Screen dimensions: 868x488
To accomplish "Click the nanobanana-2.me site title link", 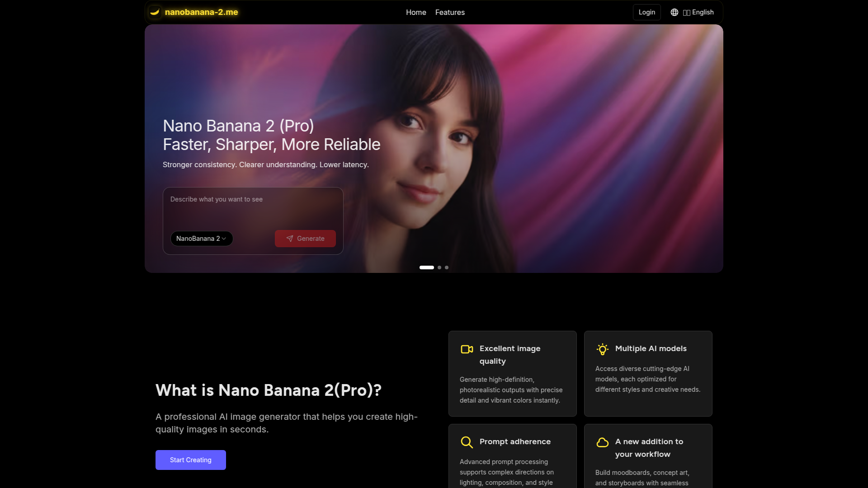I will pyautogui.click(x=202, y=12).
